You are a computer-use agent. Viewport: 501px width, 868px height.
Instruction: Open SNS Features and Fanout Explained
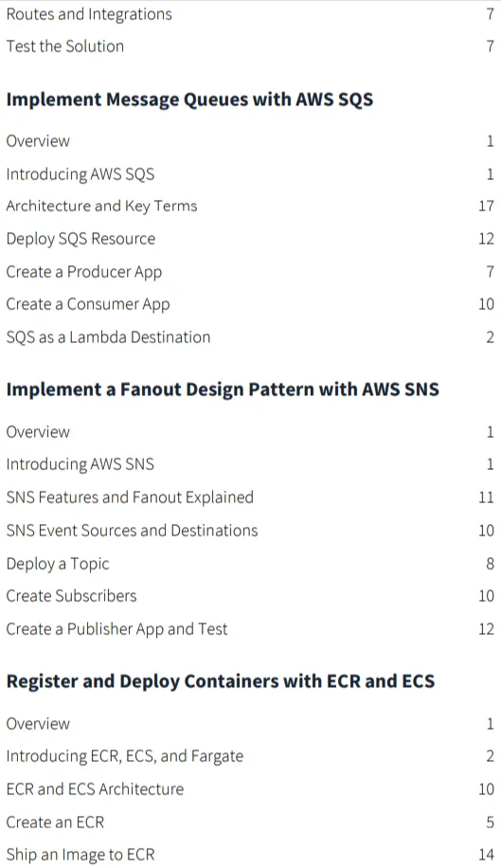pos(130,497)
